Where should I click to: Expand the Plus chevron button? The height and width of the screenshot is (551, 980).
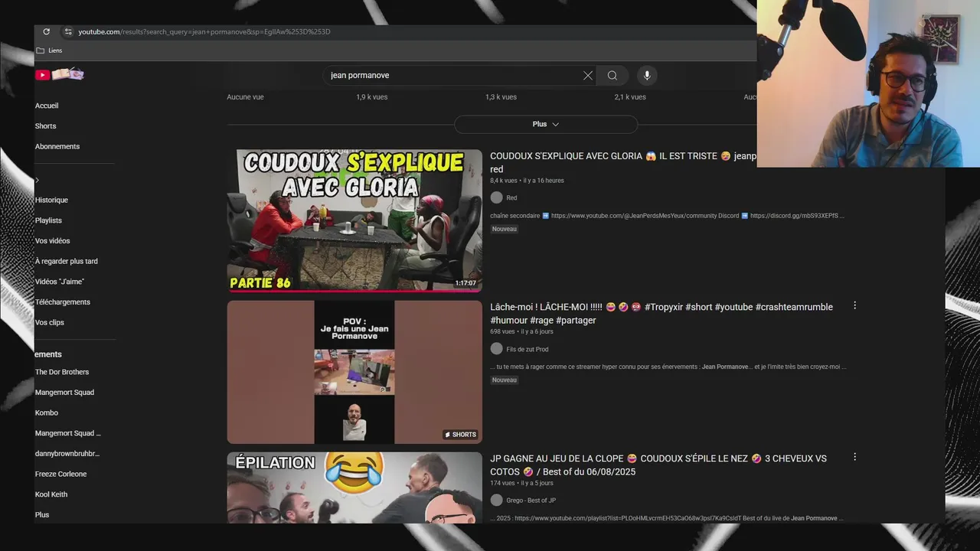point(546,124)
